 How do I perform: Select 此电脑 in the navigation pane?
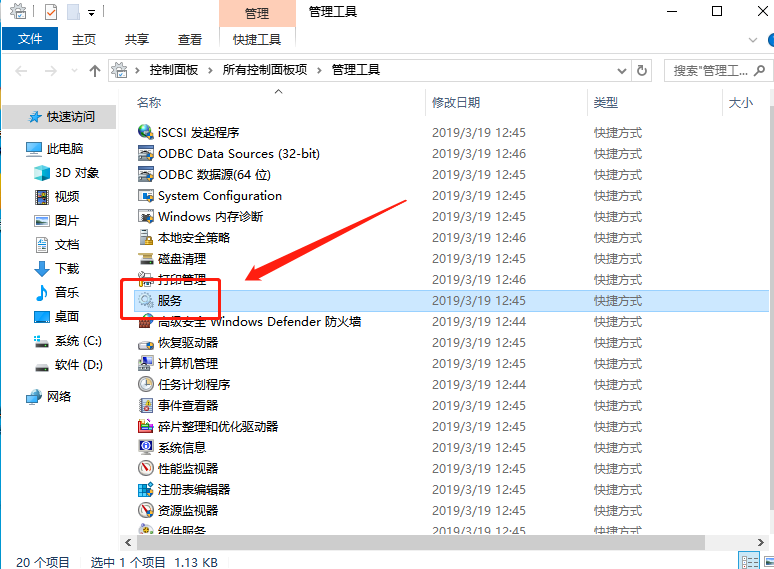coord(64,149)
